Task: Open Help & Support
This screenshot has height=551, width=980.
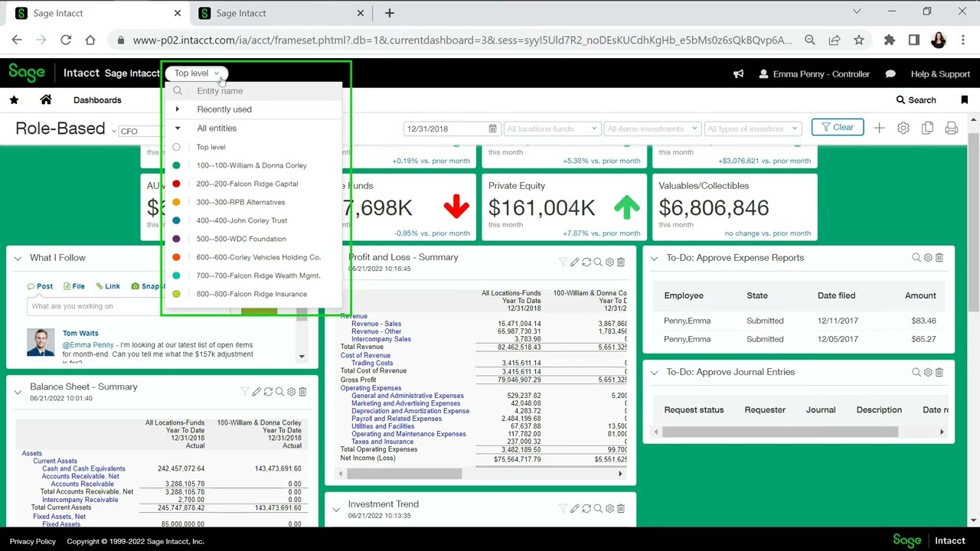Action: pos(940,74)
